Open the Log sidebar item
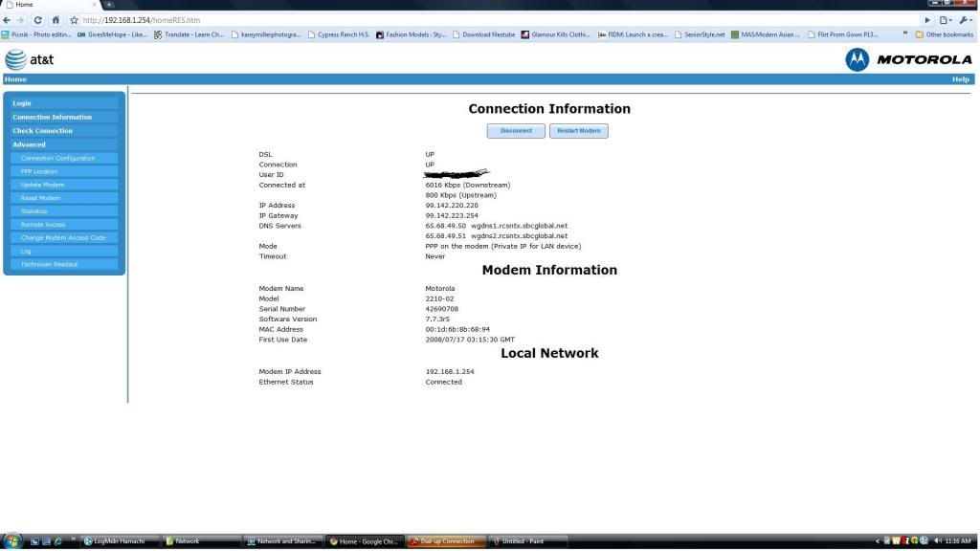This screenshot has height=551, width=980. [64, 252]
